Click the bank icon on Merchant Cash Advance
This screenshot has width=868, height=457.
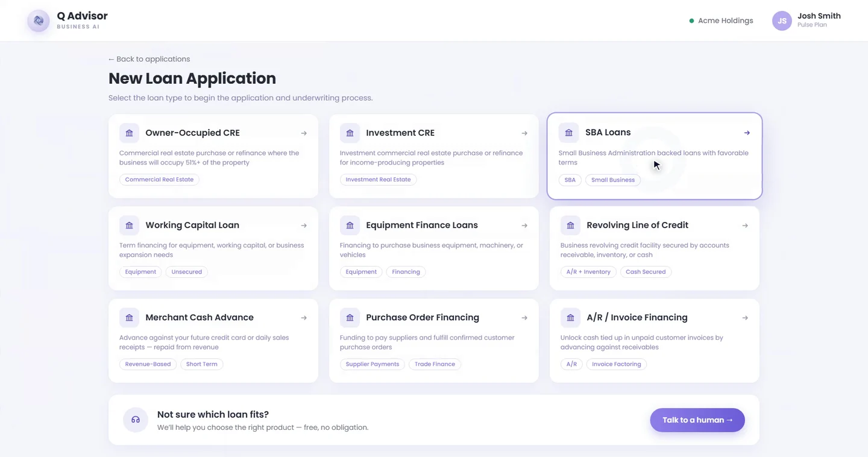(129, 318)
